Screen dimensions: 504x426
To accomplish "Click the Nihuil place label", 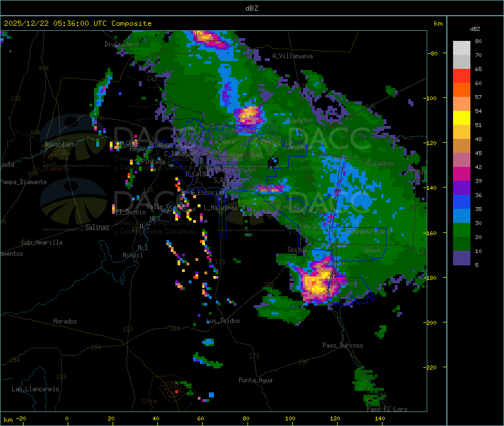I will pos(132,255).
